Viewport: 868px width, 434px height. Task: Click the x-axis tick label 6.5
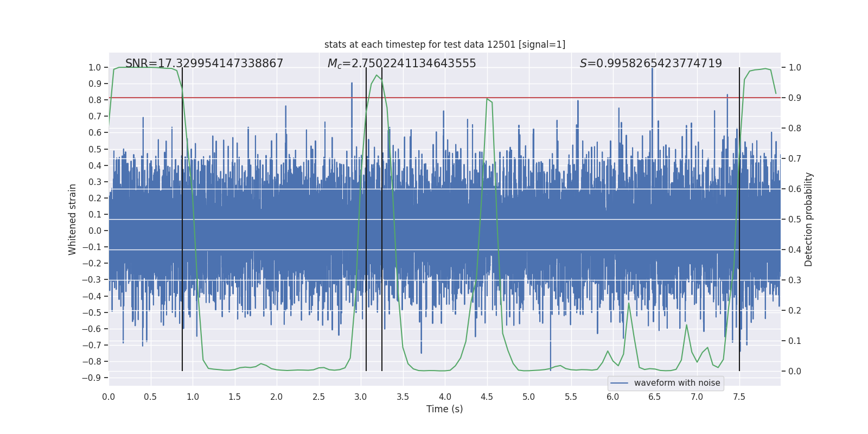pyautogui.click(x=655, y=397)
